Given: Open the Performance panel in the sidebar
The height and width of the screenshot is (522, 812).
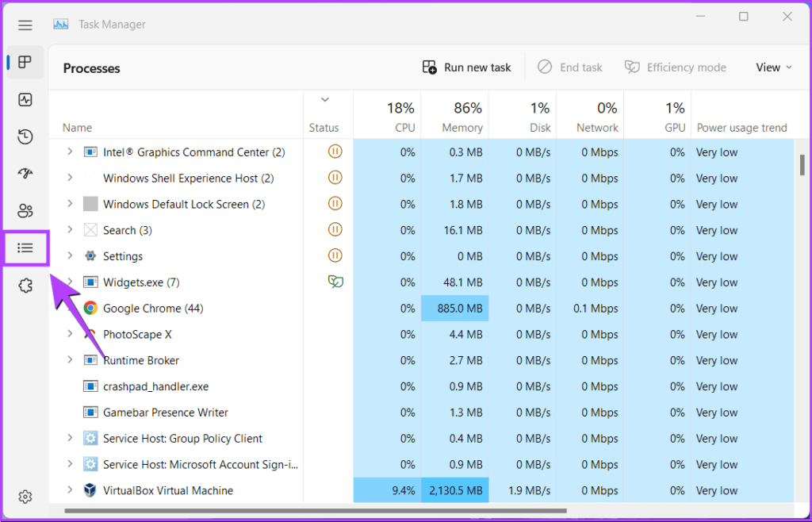Looking at the screenshot, I should pyautogui.click(x=25, y=99).
